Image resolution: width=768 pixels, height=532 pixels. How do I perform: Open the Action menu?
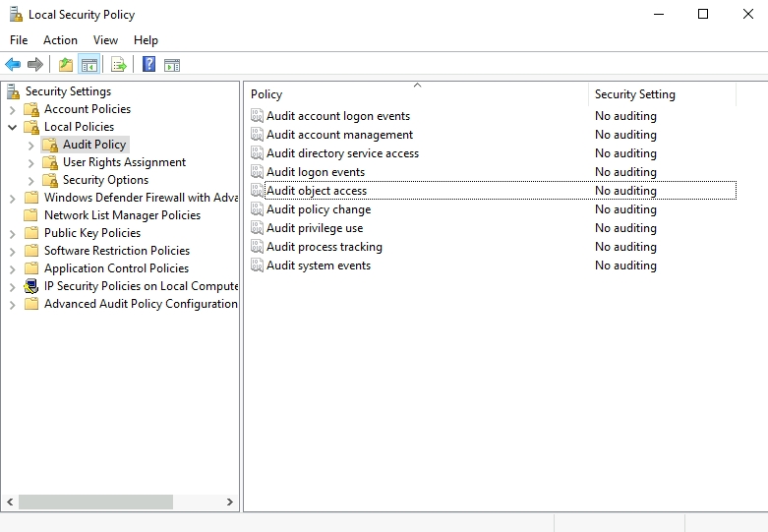click(60, 40)
